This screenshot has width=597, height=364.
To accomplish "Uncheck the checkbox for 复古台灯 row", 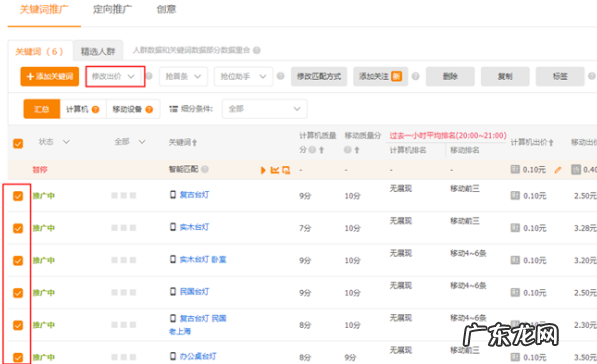I will click(18, 196).
